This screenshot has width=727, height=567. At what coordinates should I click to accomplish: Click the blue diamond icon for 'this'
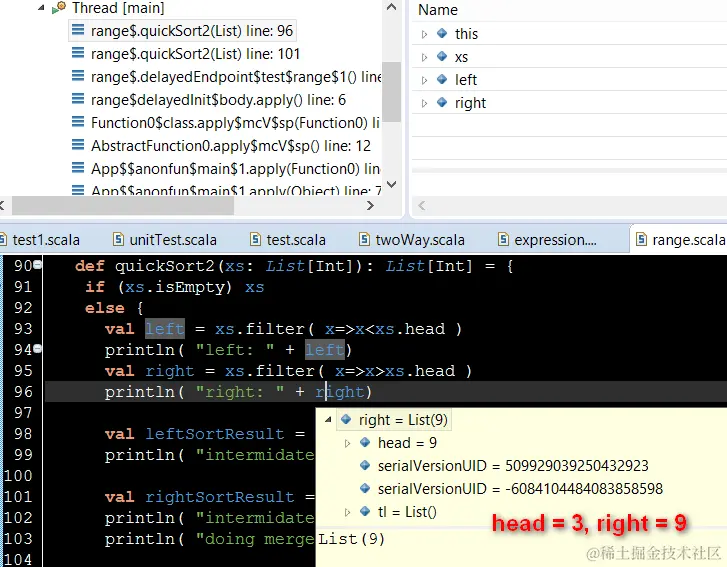pos(442,33)
